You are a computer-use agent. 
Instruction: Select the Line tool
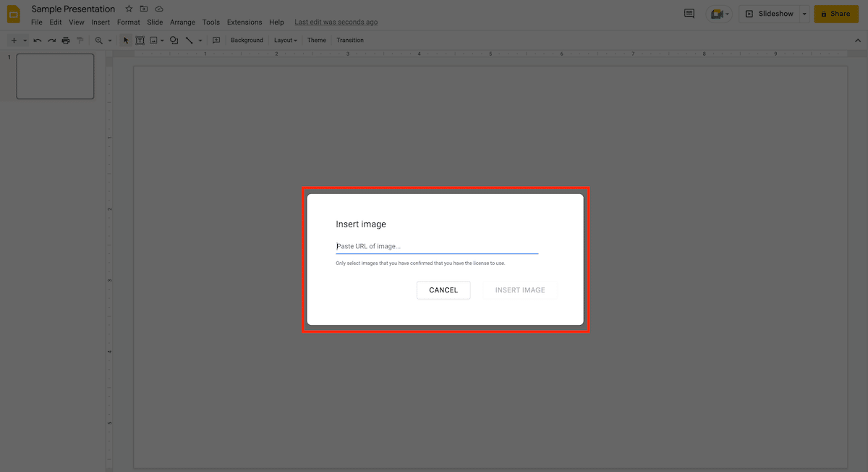189,40
